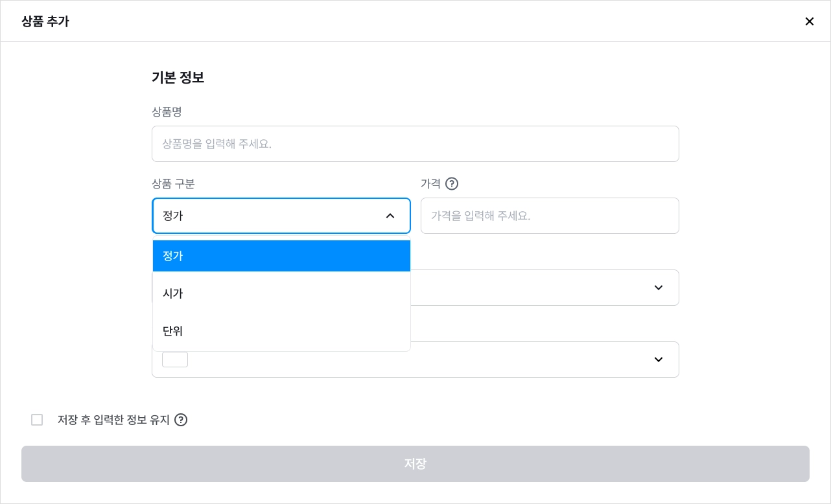This screenshot has height=504, width=831.
Task: Click the 상품 구분 combo box showing 정가
Action: pyautogui.click(x=281, y=216)
